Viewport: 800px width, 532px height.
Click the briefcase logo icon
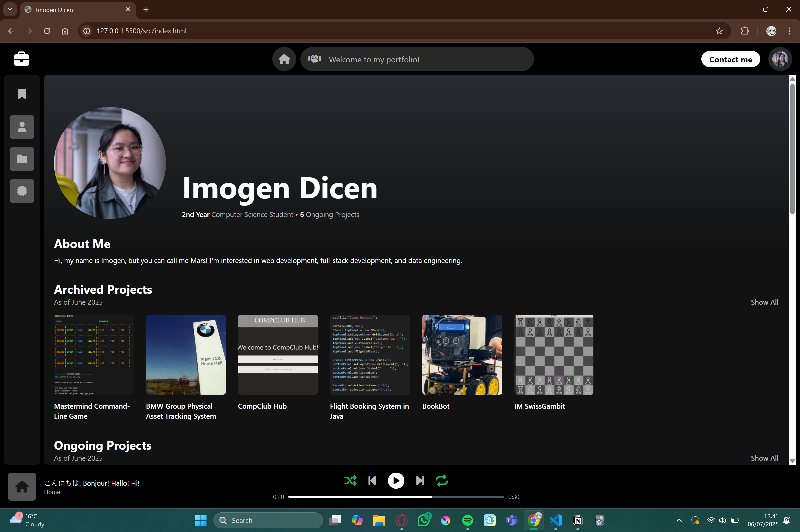(x=21, y=59)
